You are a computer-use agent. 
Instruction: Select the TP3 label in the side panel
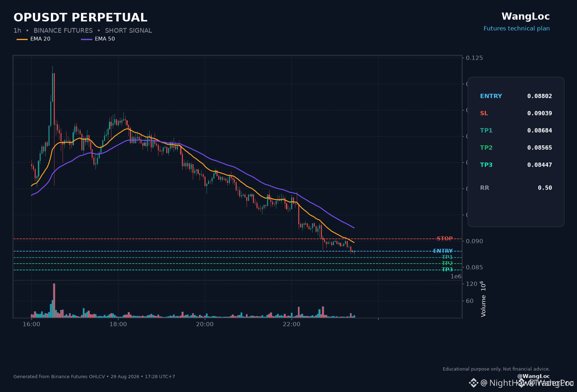point(486,165)
